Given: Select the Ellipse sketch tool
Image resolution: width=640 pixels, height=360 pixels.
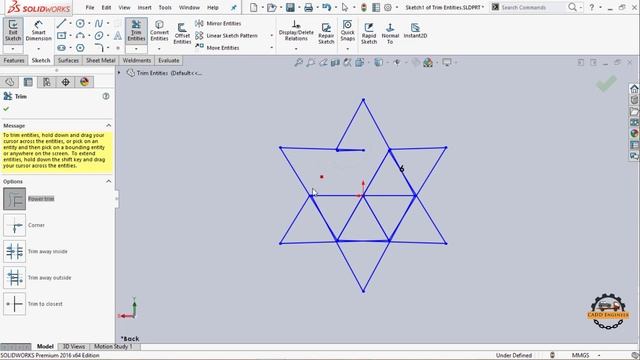Looking at the screenshot, I should click(99, 36).
